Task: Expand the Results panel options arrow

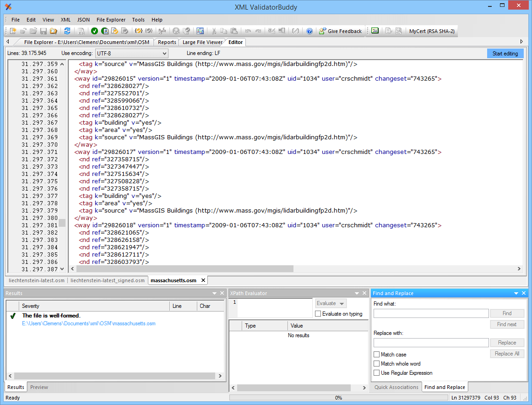Action: (x=214, y=293)
